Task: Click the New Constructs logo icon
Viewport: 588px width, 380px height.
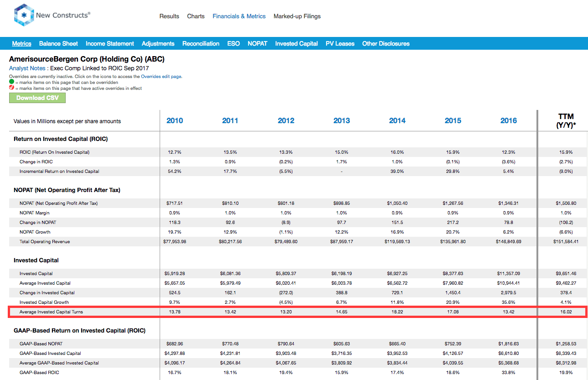Action: [x=24, y=16]
